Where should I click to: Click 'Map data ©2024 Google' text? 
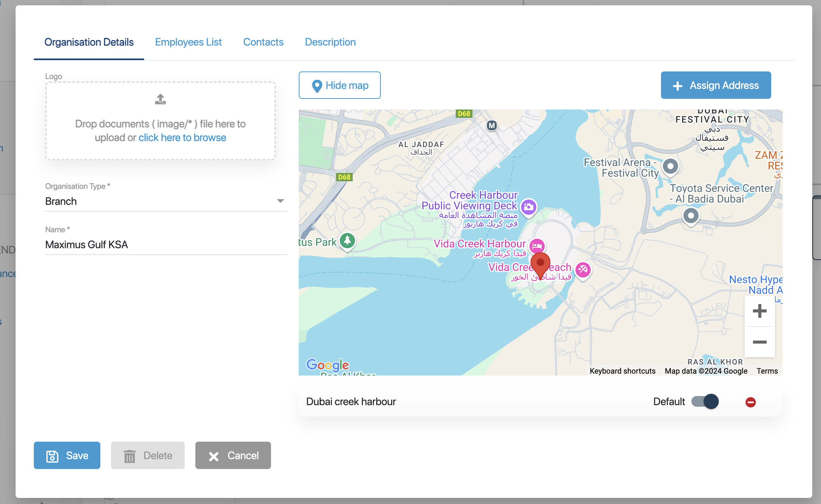(x=706, y=371)
